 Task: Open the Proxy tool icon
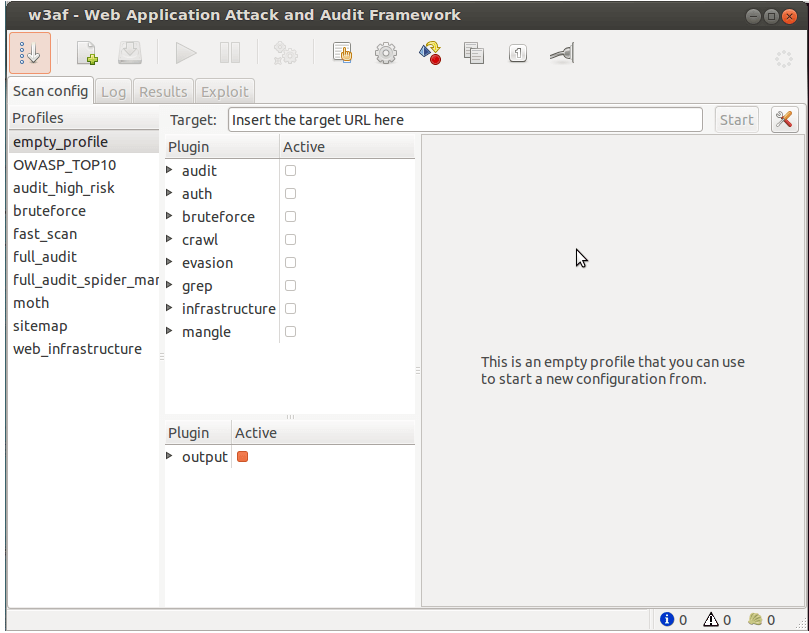[x=562, y=53]
